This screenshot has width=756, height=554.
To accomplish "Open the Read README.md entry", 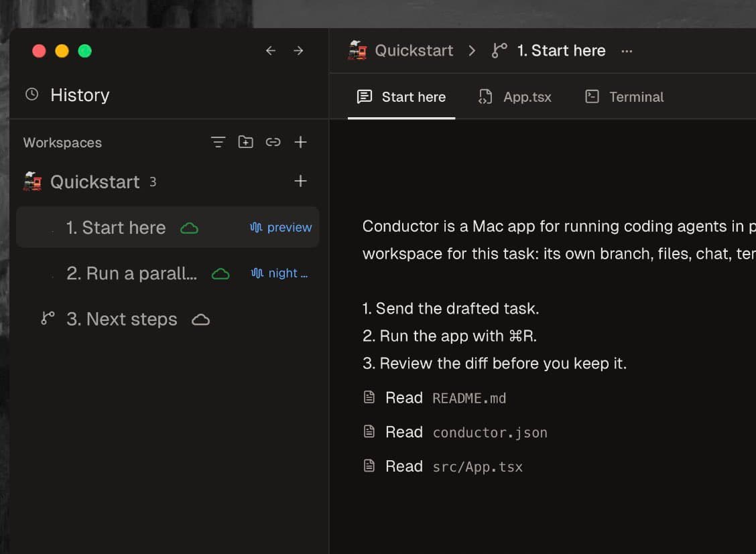I will 434,398.
